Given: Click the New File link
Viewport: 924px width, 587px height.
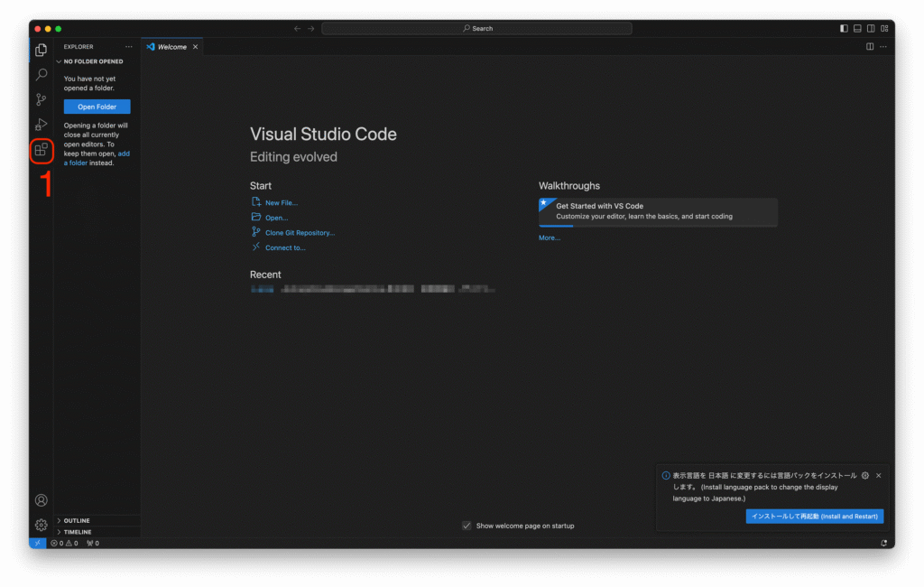Looking at the screenshot, I should pyautogui.click(x=282, y=203).
